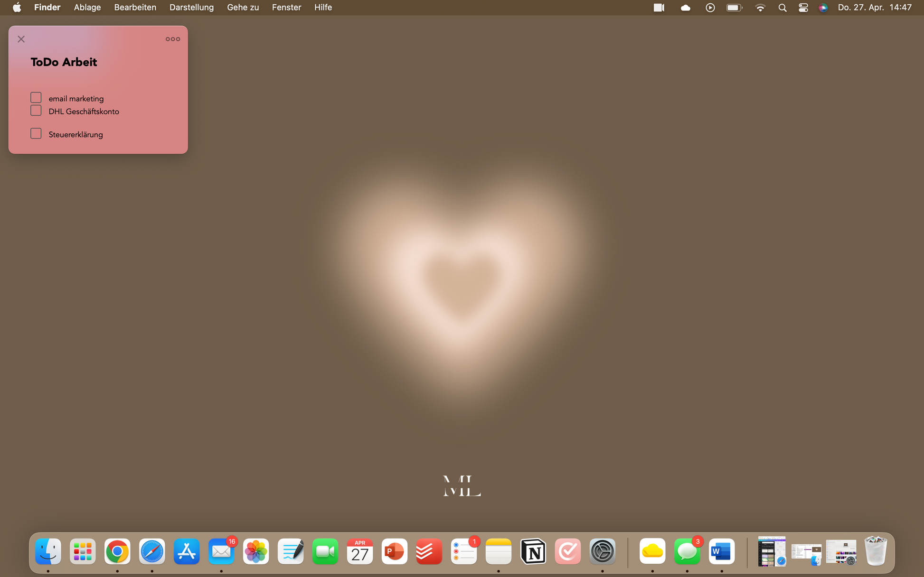Open FaceTime from the dock
The width and height of the screenshot is (924, 577).
click(x=325, y=552)
